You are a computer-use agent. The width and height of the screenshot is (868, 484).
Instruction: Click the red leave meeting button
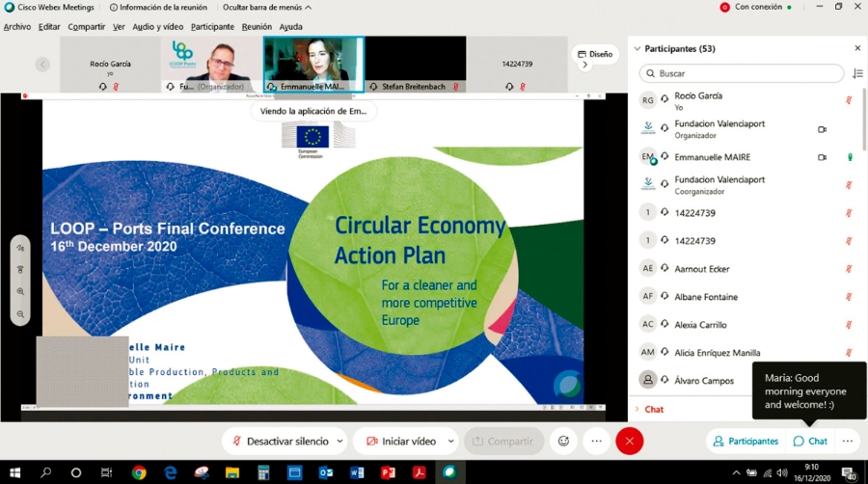tap(630, 441)
